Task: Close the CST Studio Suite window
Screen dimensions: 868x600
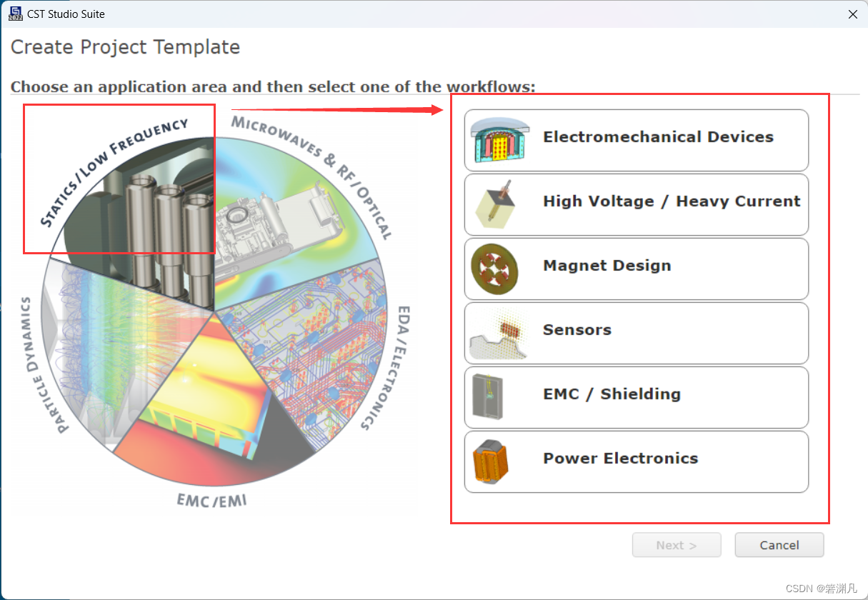Action: click(852, 14)
